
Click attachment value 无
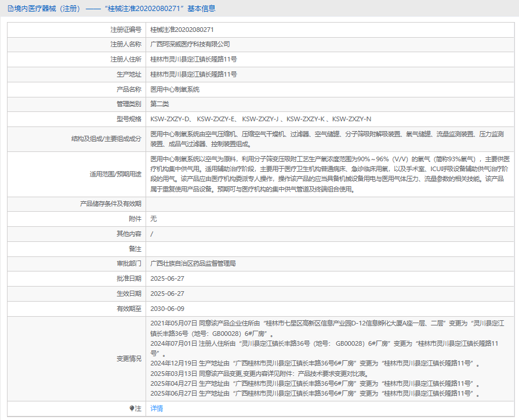point(154,219)
